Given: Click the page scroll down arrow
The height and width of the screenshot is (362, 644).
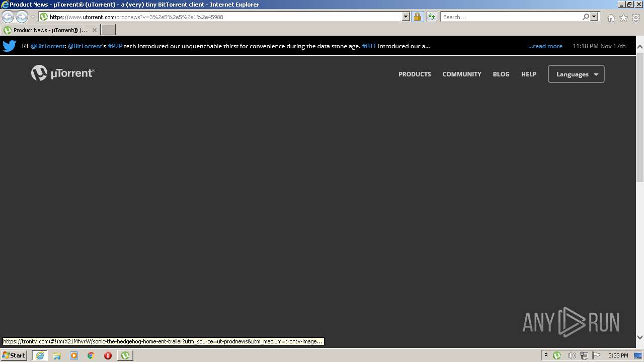Looking at the screenshot, I should 640,337.
